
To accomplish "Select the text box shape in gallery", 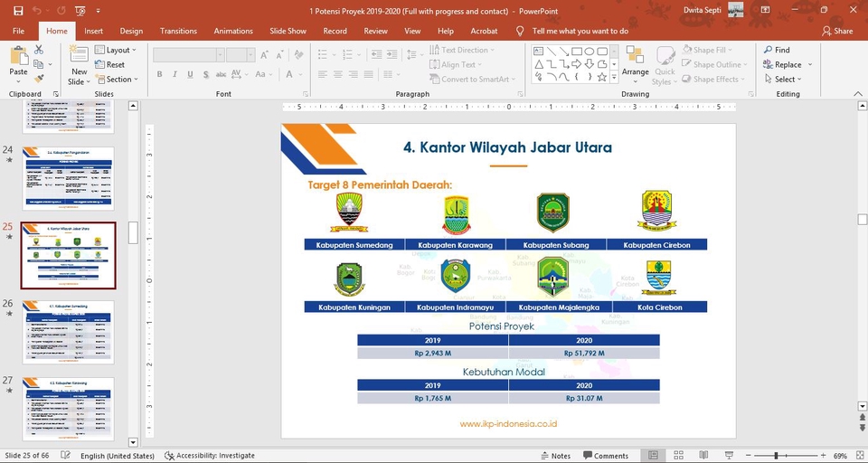I will [x=538, y=52].
